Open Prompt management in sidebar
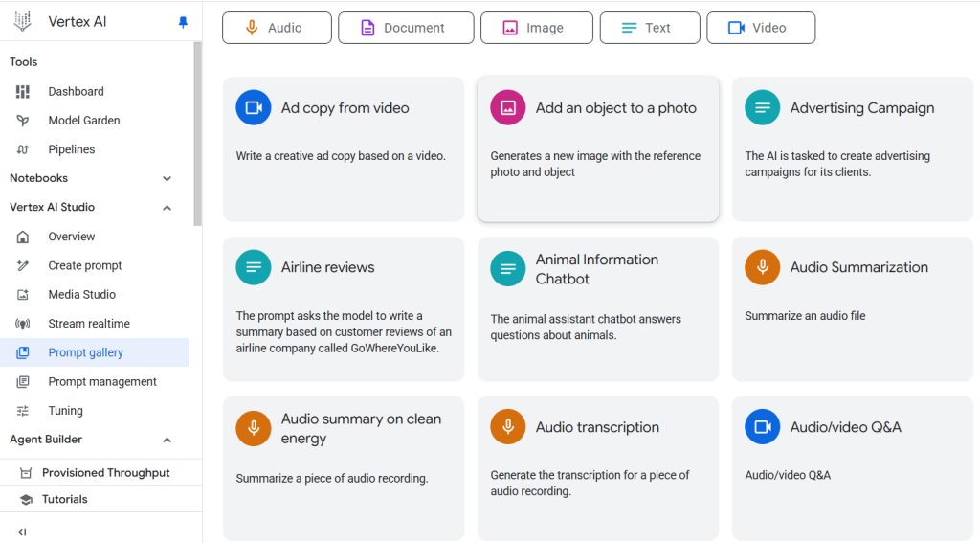Image resolution: width=980 pixels, height=543 pixels. coord(102,382)
